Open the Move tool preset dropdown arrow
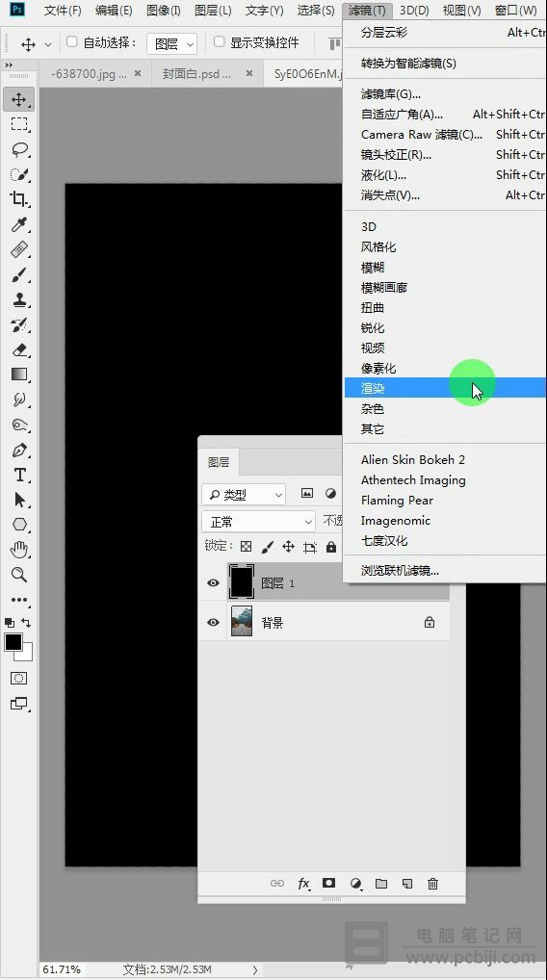This screenshot has width=547, height=980. click(48, 45)
